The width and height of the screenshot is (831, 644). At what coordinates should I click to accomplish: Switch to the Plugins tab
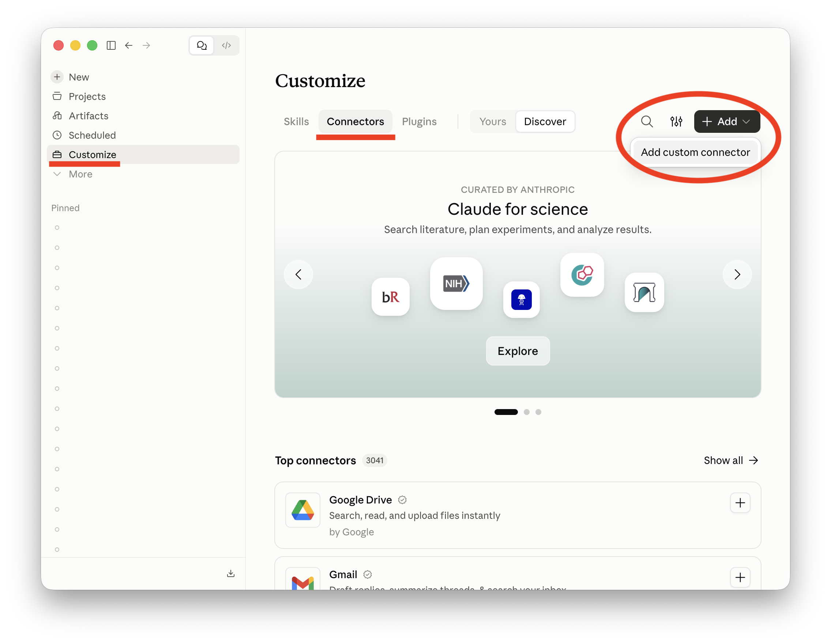(x=419, y=121)
